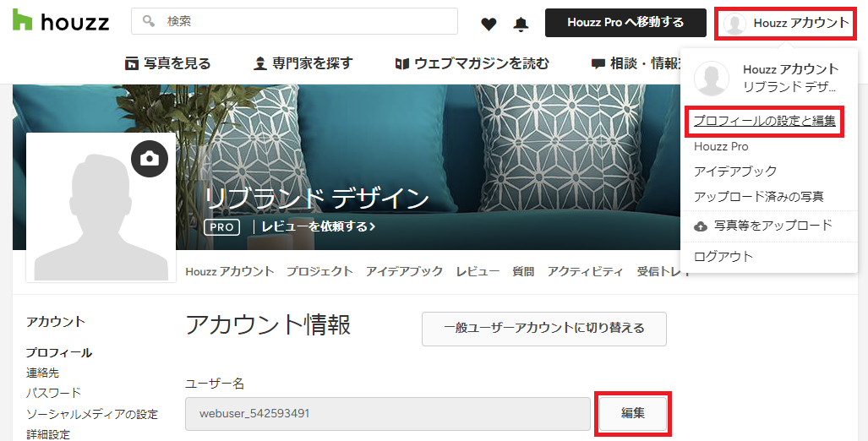
Task: Click the upload cloud icon in dropdown
Action: tap(701, 226)
